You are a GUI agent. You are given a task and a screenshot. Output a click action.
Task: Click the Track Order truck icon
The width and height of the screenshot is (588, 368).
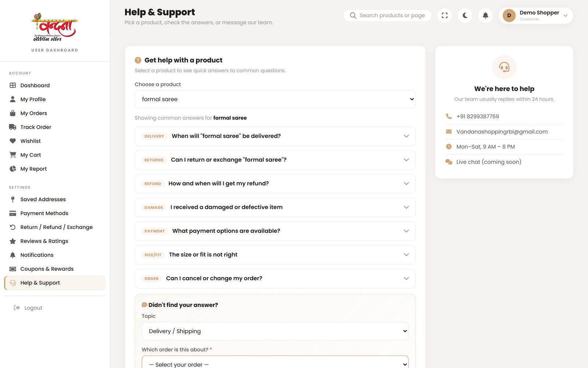pyautogui.click(x=12, y=127)
